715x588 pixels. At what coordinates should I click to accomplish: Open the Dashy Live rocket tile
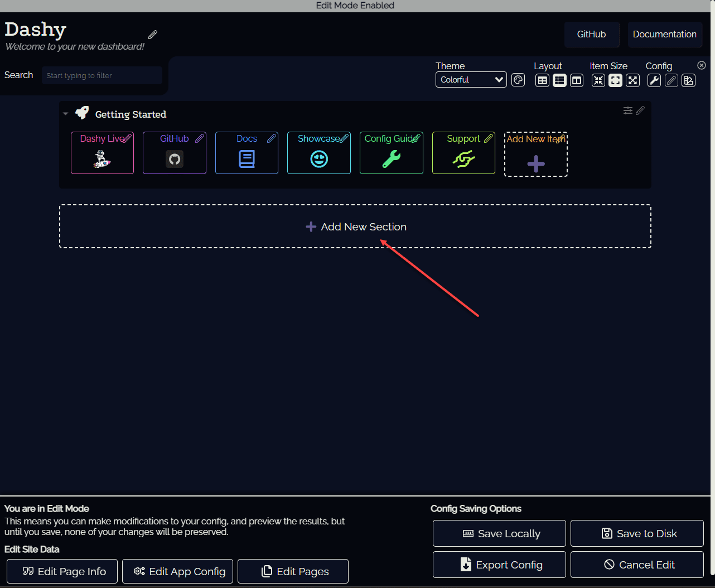[102, 153]
